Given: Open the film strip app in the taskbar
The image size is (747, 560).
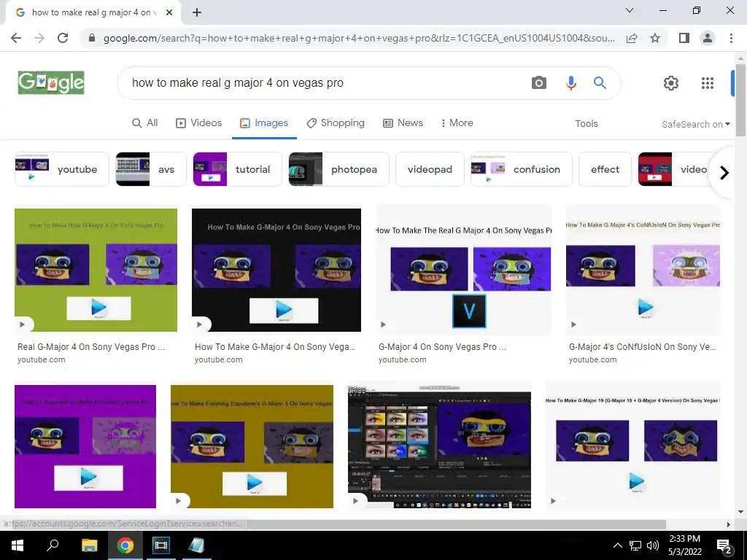Looking at the screenshot, I should point(160,545).
